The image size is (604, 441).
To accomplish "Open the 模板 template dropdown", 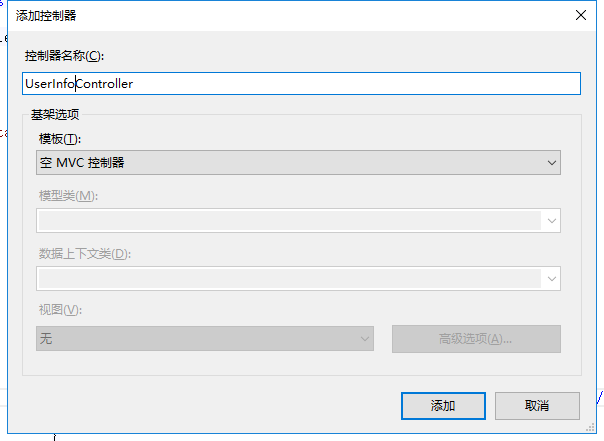I will (x=298, y=163).
